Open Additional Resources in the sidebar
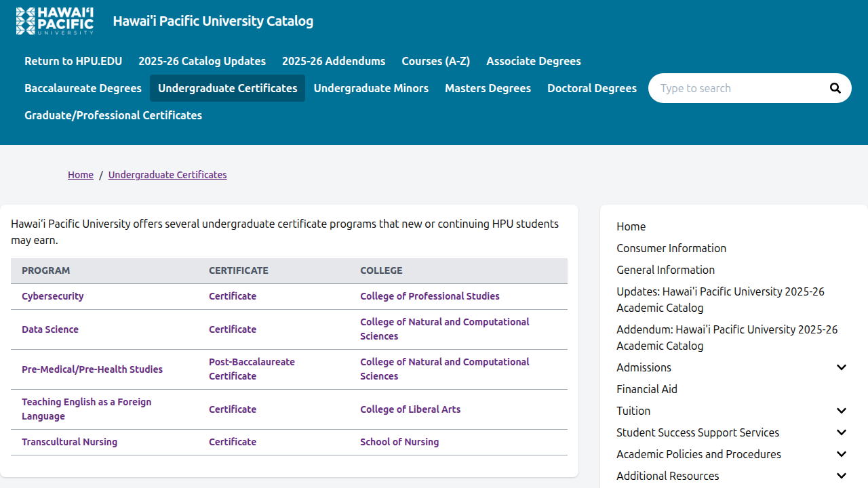The width and height of the screenshot is (868, 488). tap(668, 476)
